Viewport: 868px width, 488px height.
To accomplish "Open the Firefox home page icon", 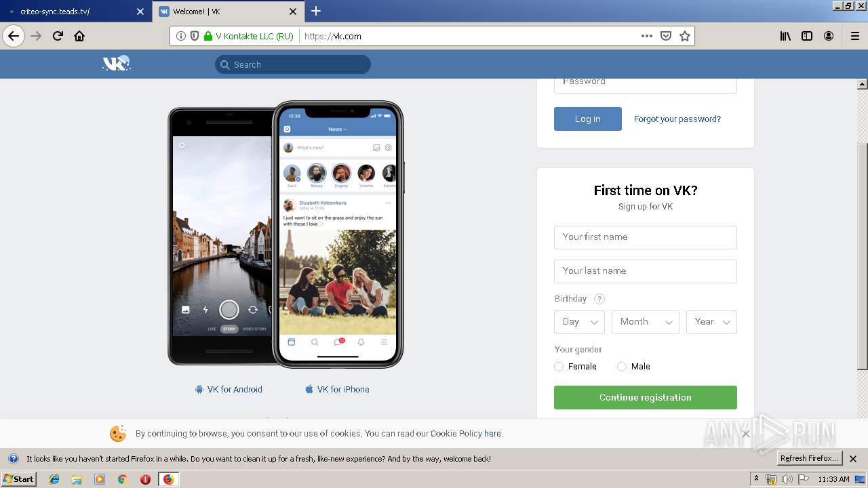I will (79, 37).
